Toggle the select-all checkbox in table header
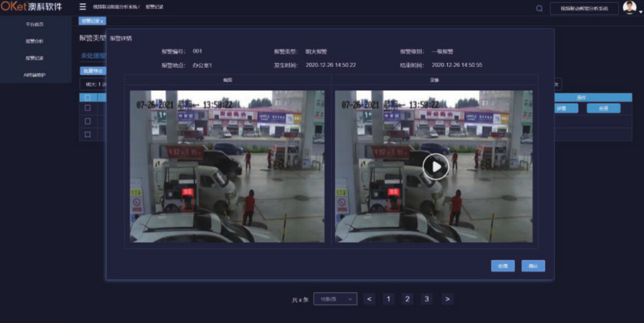Viewport: 644px width, 323px height. 87,98
